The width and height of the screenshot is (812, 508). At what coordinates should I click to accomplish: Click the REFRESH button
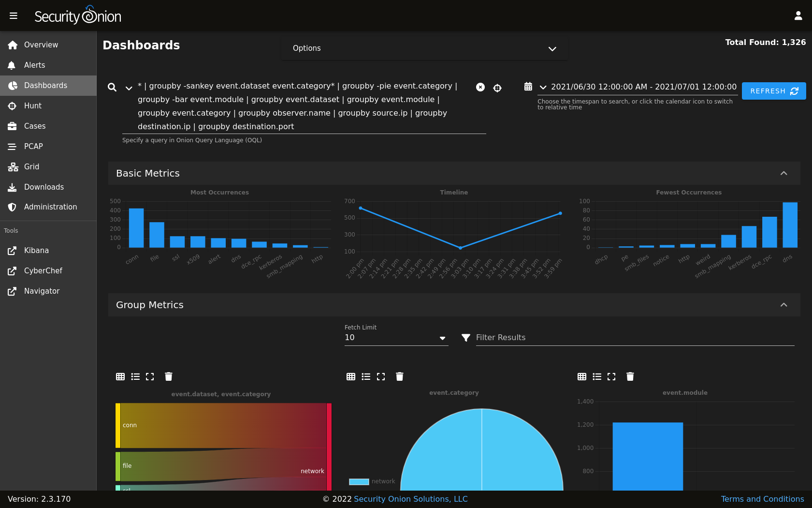[x=774, y=91]
